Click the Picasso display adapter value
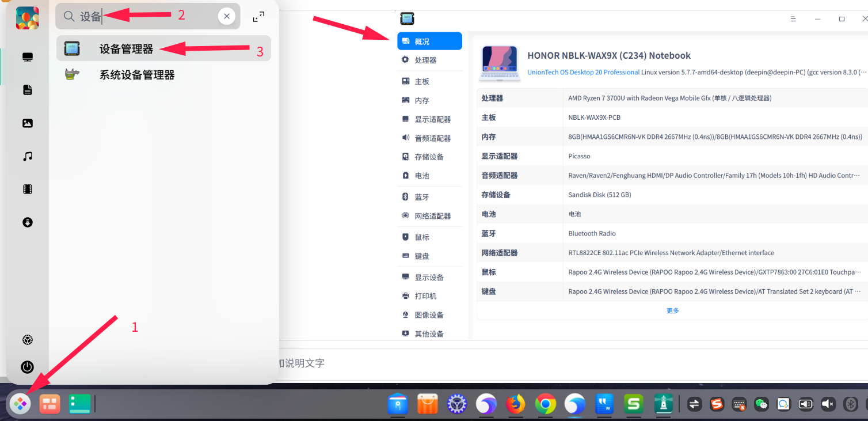868x421 pixels. (579, 156)
